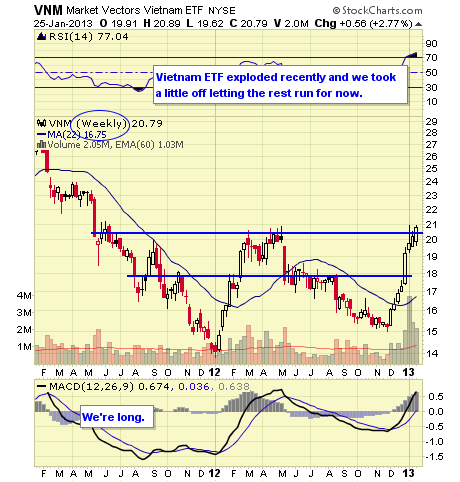Click the MA(22) 16.75 legend line
This screenshot has width=460, height=482.
pos(72,135)
